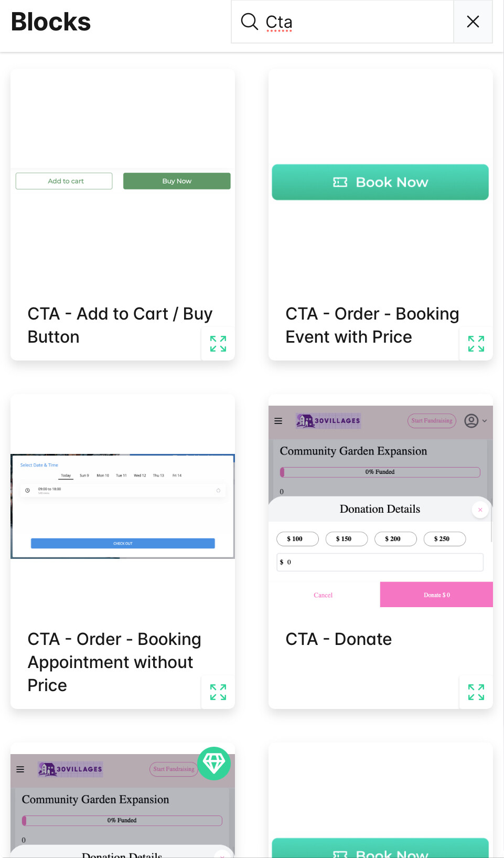Viewport: 504px width, 858px height.
Task: Click the Start Fundraising link
Action: tap(432, 421)
